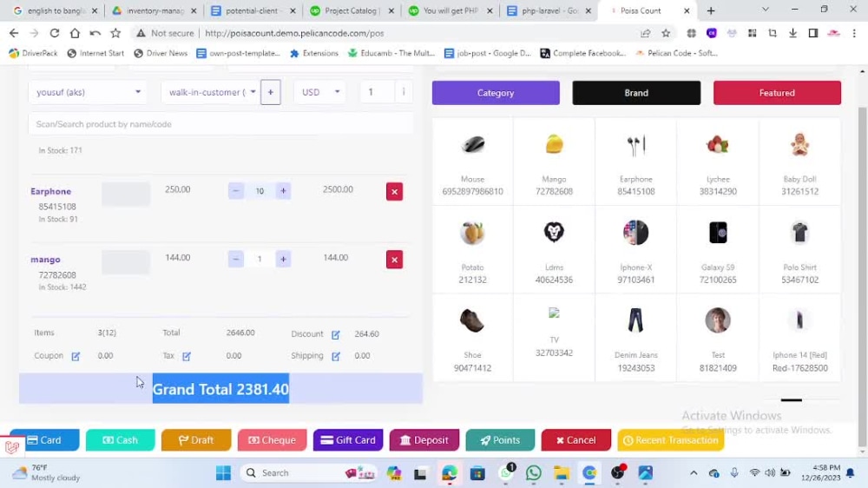The width and height of the screenshot is (868, 488).
Task: Open the walk-in-customer dropdown
Action: tap(211, 92)
